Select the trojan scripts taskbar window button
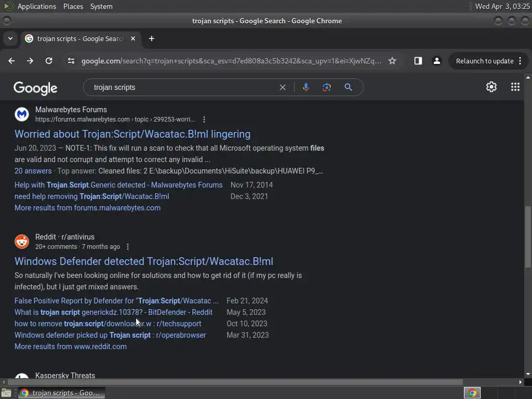 [61, 393]
